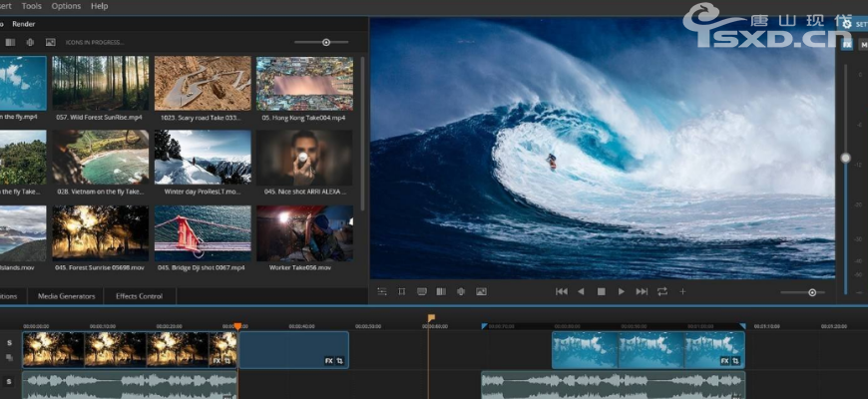Open the Effects Control tab
Viewport: 868px width, 399px height.
(139, 296)
